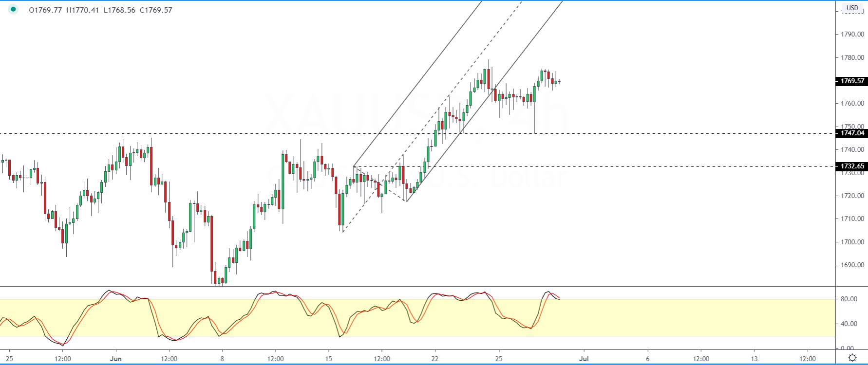Click the black current price tag on the price axis
The height and width of the screenshot is (365, 868).
[852, 81]
